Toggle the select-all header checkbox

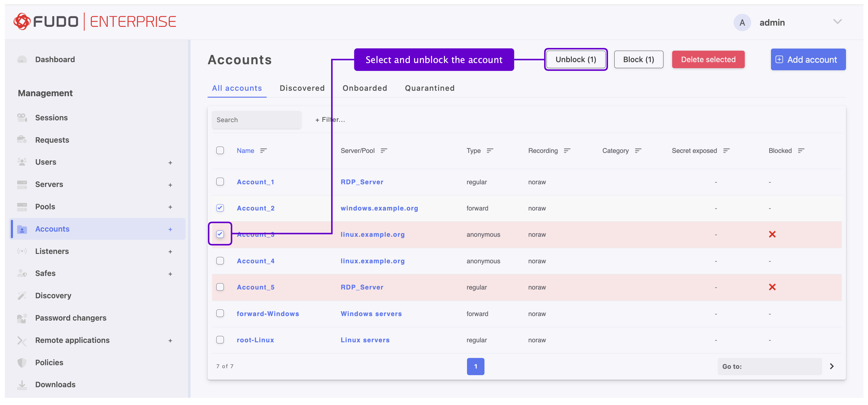[220, 150]
